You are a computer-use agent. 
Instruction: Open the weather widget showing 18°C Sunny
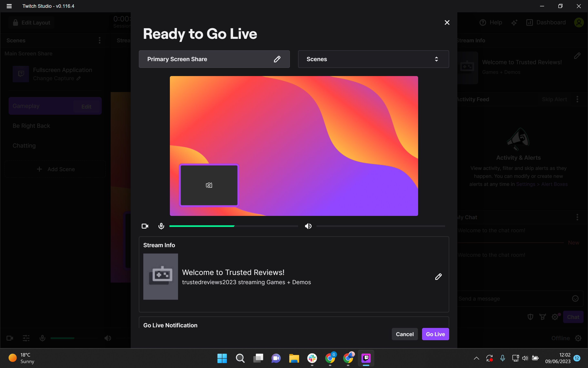click(x=21, y=358)
